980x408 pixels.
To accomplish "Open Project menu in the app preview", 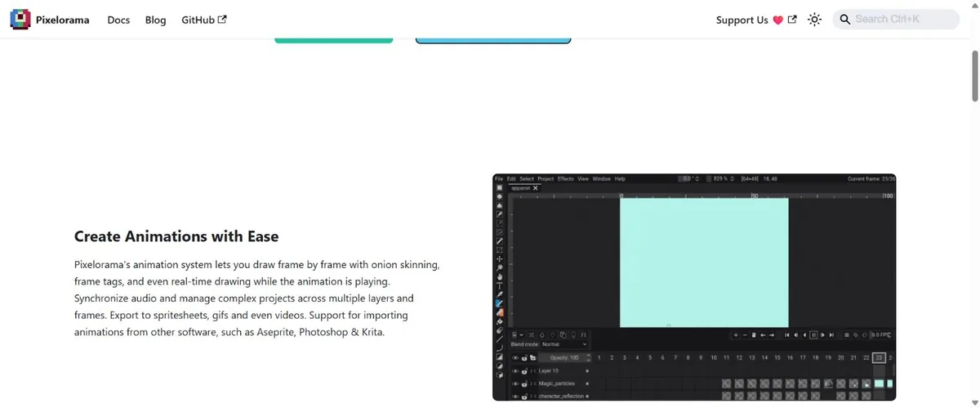I will click(546, 179).
